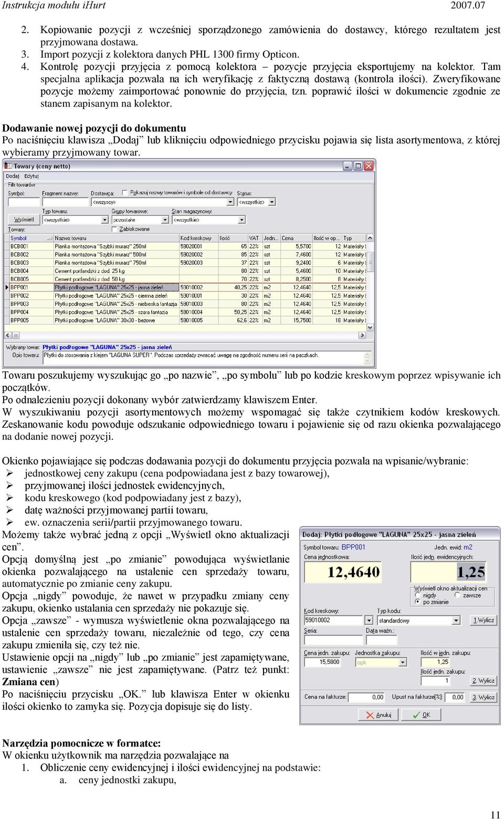Toggle the Zablokowane checkbox
This screenshot has height=819, width=504.
point(115,229)
